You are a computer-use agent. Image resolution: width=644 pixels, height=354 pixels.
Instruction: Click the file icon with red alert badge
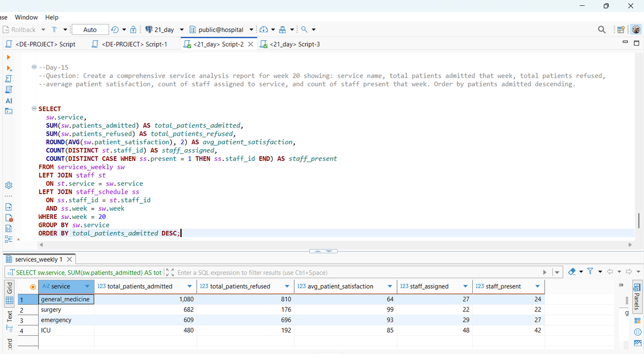8,218
